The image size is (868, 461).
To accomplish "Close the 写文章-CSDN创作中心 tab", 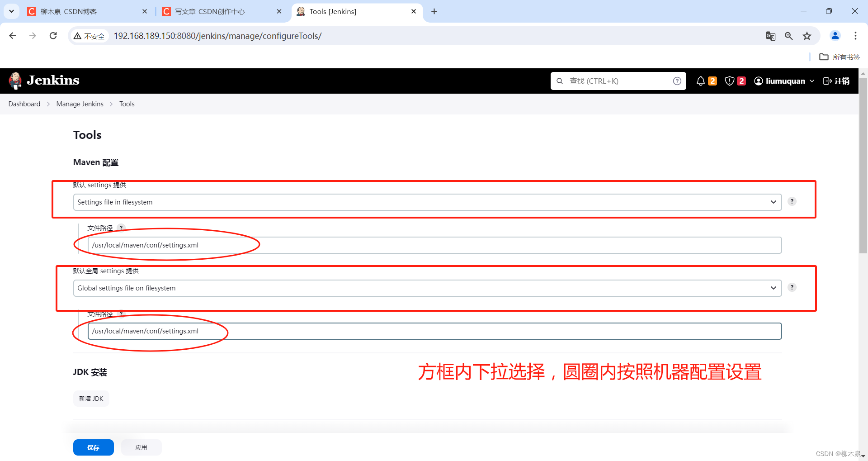I will click(279, 11).
